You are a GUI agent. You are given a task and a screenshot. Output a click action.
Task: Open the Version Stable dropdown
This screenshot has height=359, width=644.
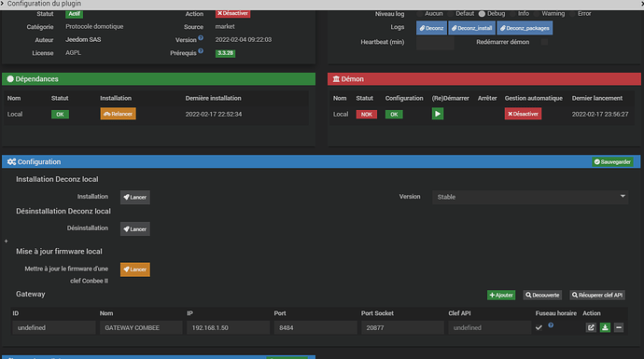(x=530, y=197)
